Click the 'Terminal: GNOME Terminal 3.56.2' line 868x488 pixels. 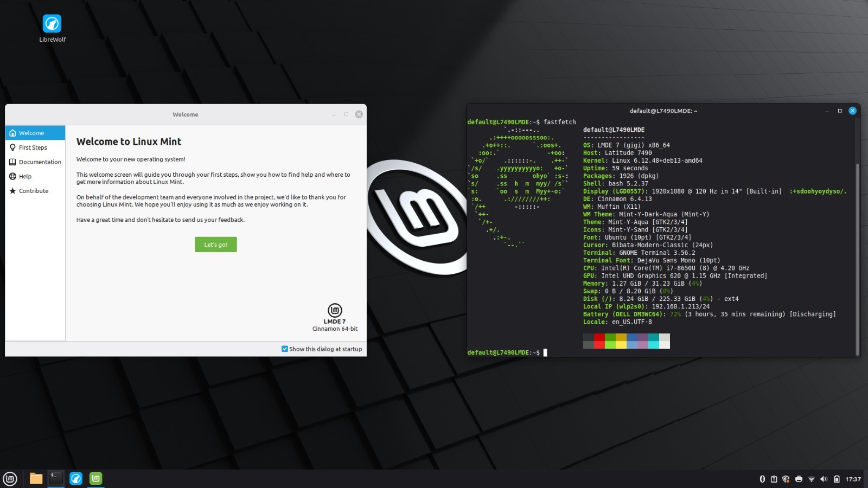point(639,253)
